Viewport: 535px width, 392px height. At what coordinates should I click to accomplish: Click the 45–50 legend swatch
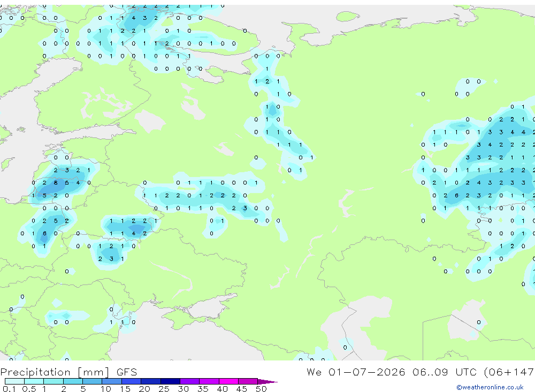248,381
